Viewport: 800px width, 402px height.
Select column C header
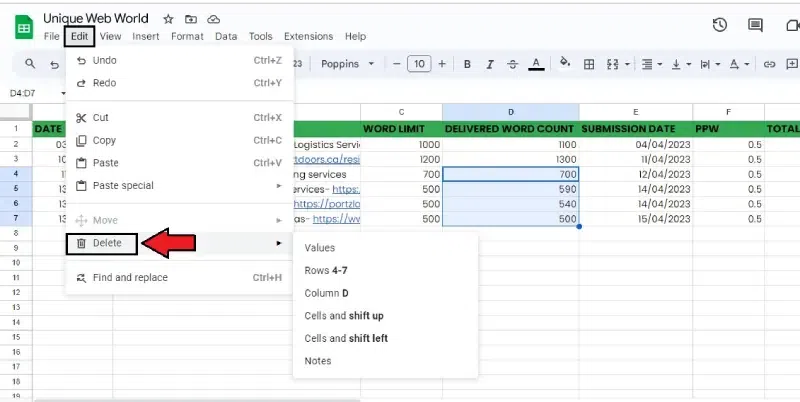click(402, 112)
